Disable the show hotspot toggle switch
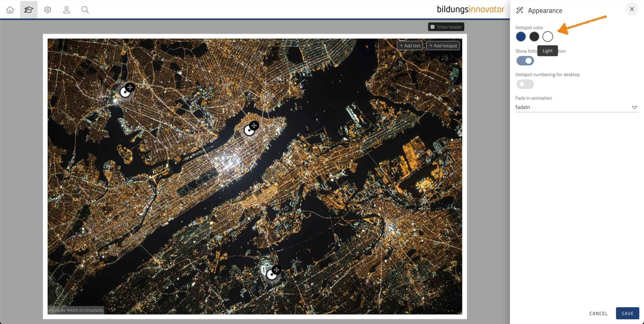 point(525,61)
